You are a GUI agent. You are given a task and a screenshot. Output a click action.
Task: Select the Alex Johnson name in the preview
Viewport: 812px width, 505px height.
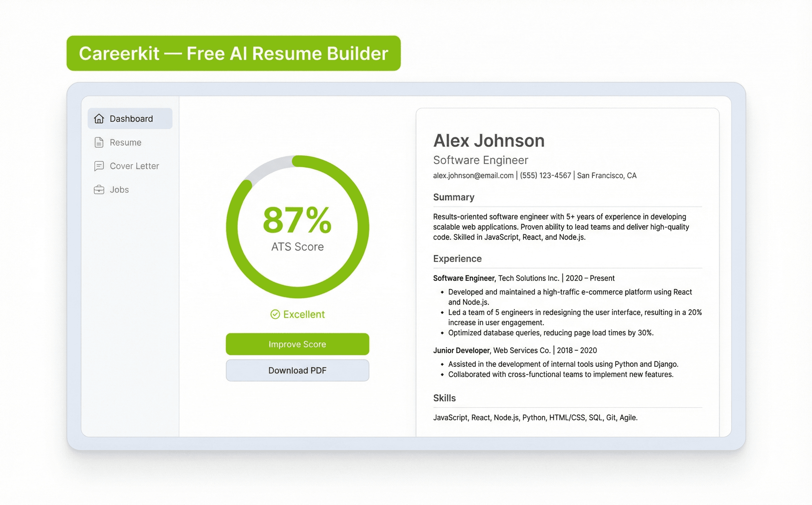tap(489, 140)
